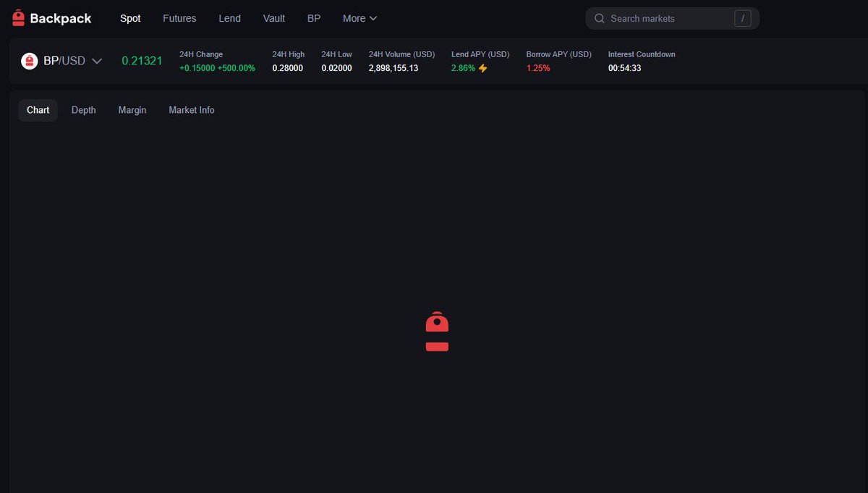This screenshot has height=493, width=868.
Task: Open the Futures menu item
Action: [x=179, y=18]
